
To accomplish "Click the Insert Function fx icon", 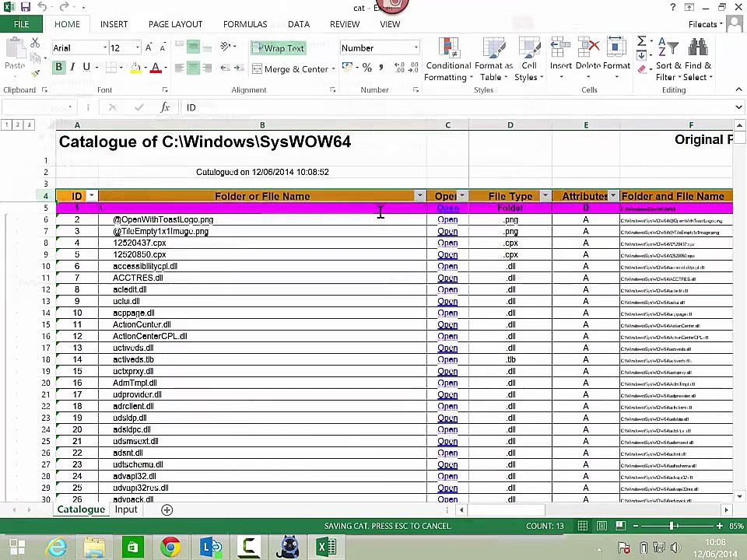I will (165, 107).
